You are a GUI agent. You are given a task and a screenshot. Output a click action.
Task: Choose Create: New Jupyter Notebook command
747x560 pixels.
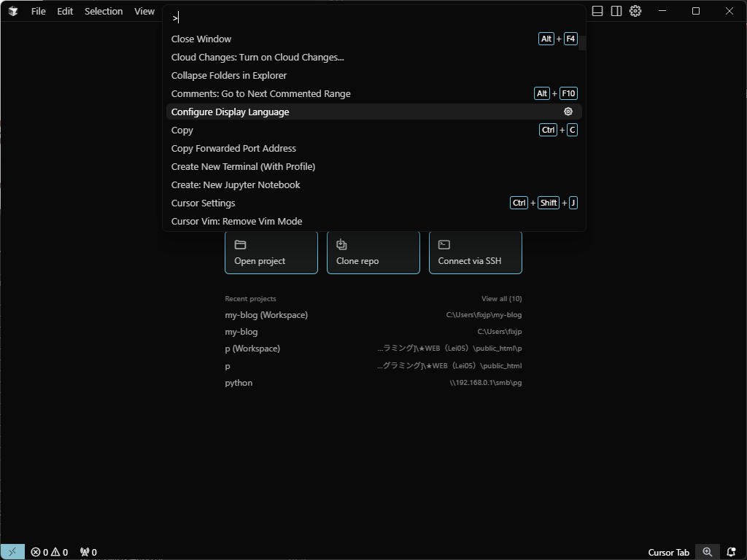point(236,184)
